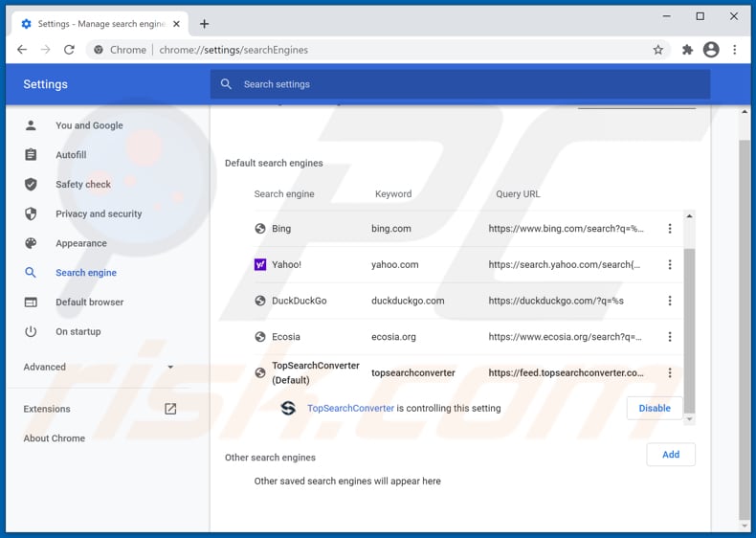756x538 pixels.
Task: Click the duckduckgo.com query URL
Action: (x=556, y=301)
